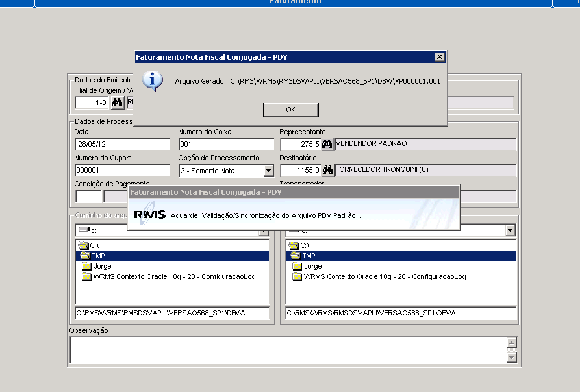Expand Opção de Processamento dropdown
Image resolution: width=580 pixels, height=392 pixels.
click(x=268, y=170)
